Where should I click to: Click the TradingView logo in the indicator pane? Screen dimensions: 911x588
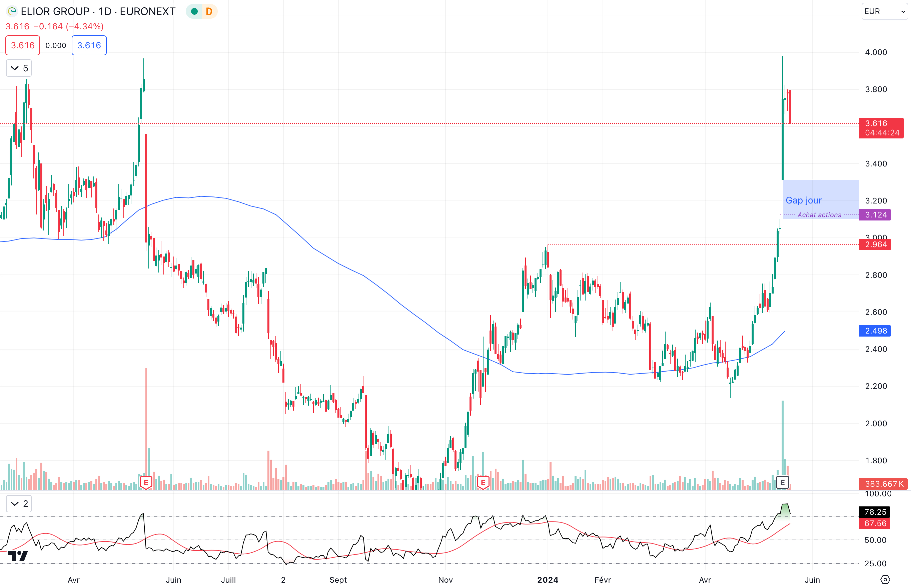point(18,556)
